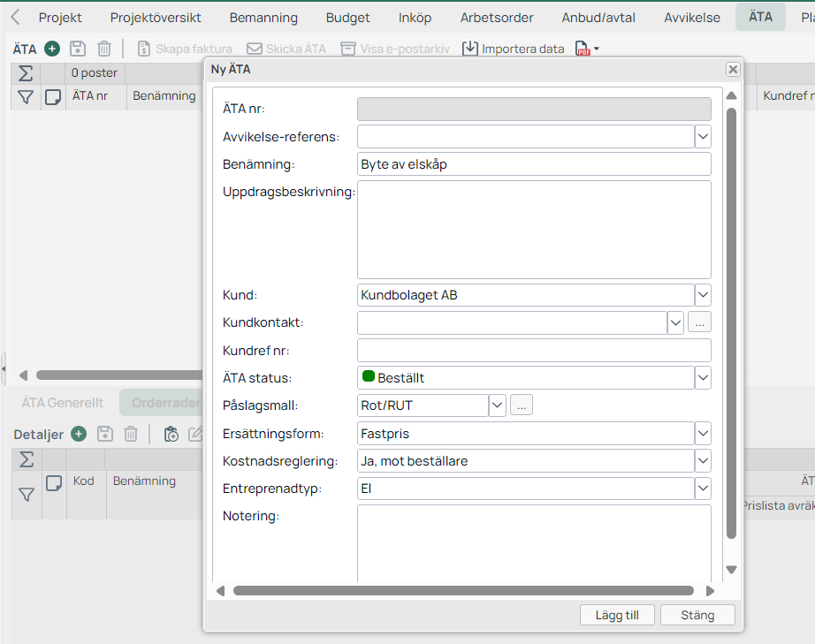The width and height of the screenshot is (815, 644).
Task: Open Visa e-postarkiv
Action: [395, 49]
